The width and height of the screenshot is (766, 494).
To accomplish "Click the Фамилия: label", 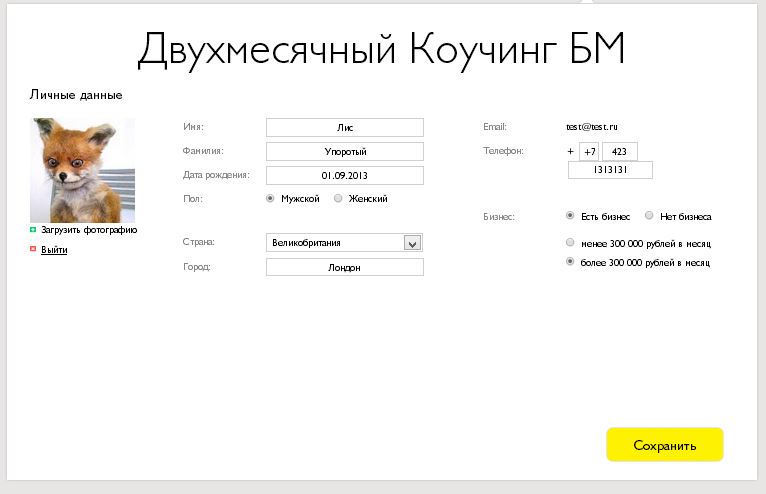I will [203, 151].
